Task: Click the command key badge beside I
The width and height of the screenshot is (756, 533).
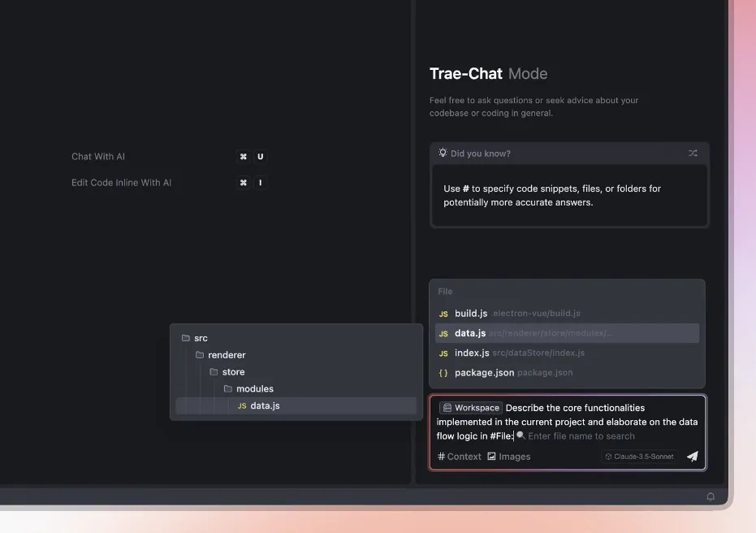Action: (244, 182)
